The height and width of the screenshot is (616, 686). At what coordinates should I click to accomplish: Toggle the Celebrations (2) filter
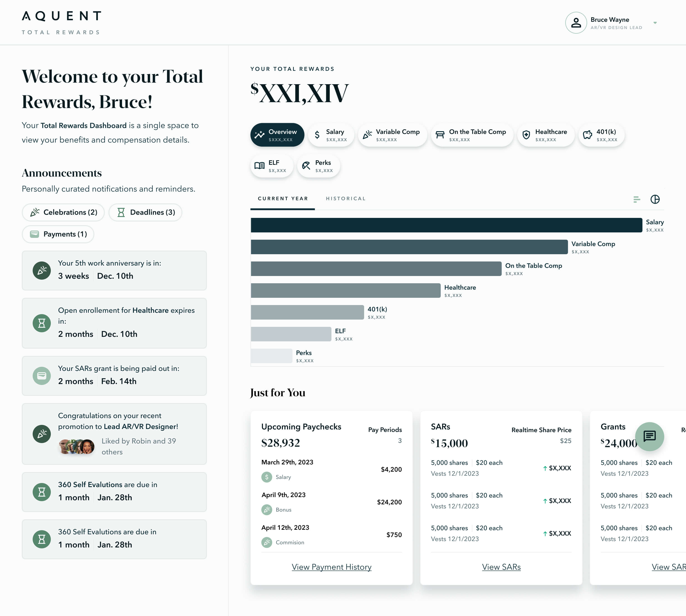pyautogui.click(x=63, y=212)
